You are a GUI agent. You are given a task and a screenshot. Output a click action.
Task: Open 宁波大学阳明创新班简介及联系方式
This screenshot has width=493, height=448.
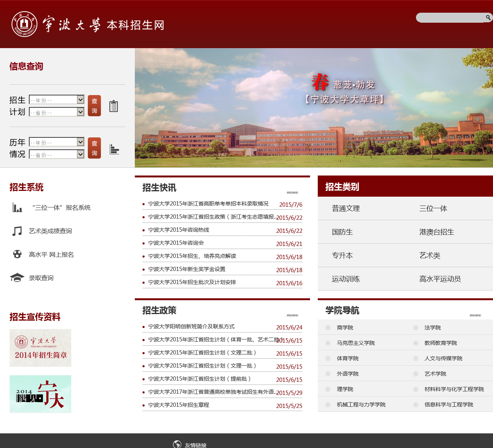point(191,326)
